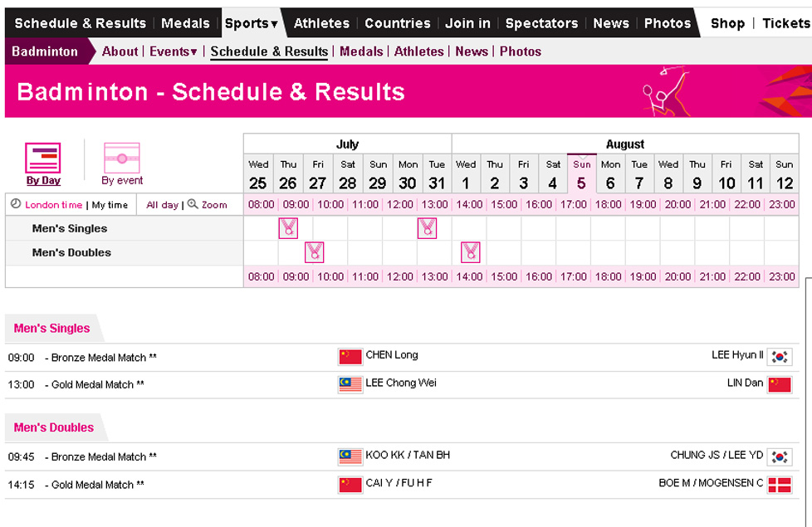Screen dimensions: 812x527
Task: Toggle the All day schedule view
Action: (x=162, y=205)
